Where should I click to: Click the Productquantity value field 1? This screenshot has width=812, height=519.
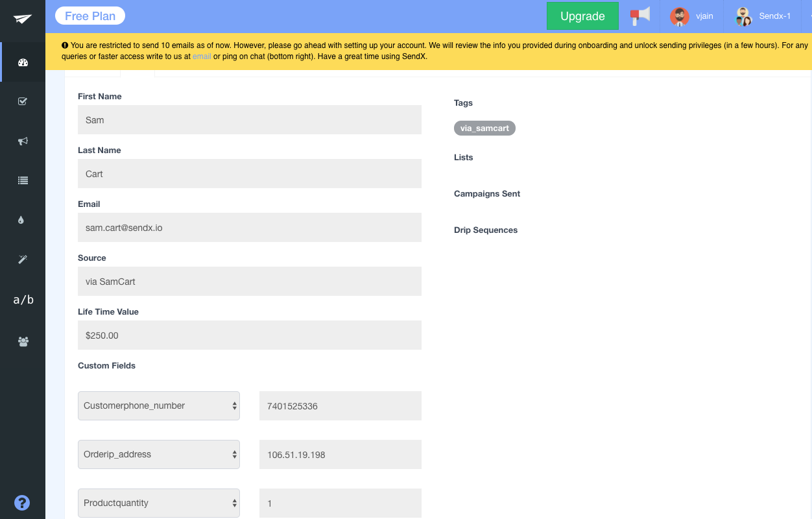tap(340, 503)
